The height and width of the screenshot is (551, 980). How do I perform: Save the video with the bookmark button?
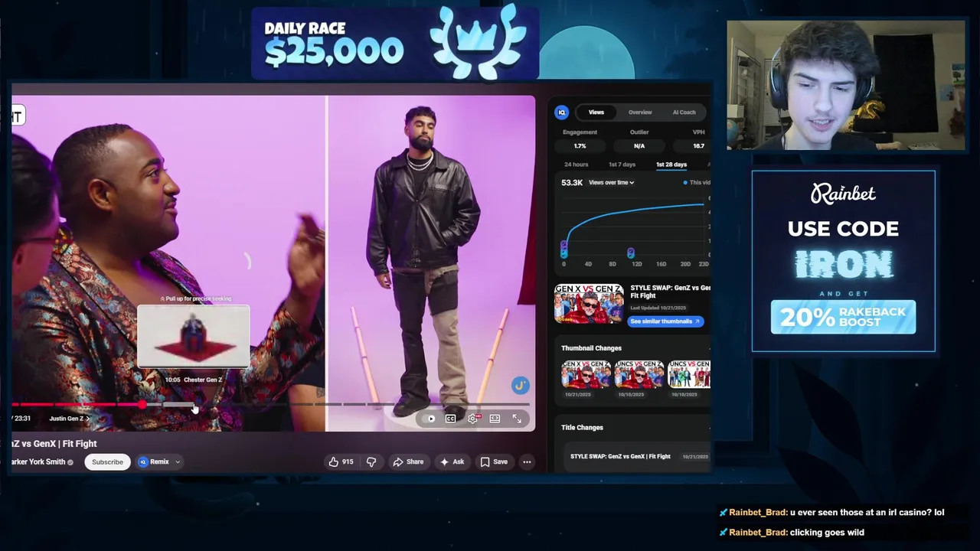pos(494,461)
